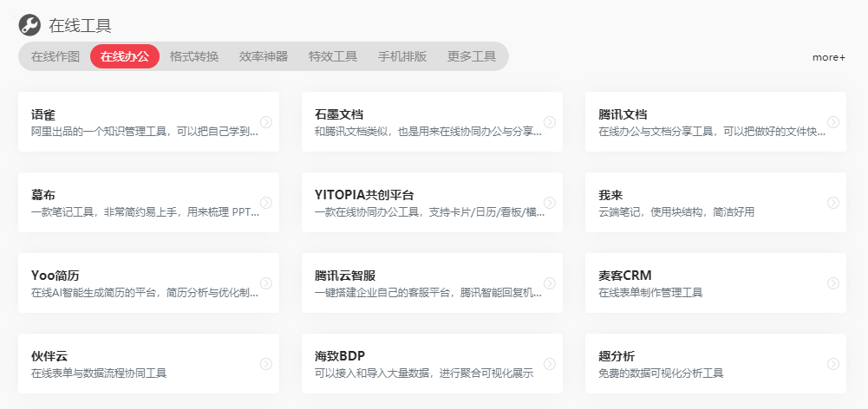
Task: Open the 幕布 title link
Action: coord(43,195)
